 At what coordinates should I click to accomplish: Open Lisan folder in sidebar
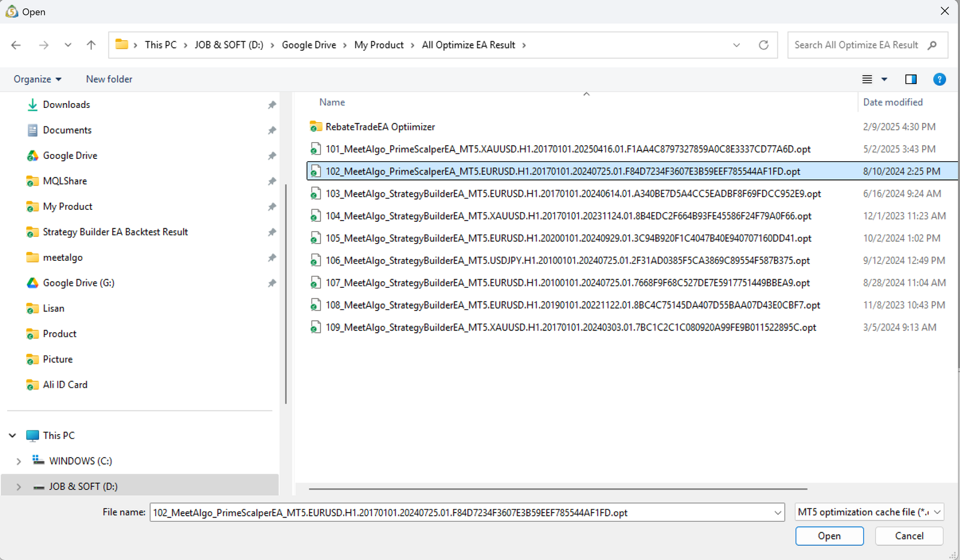(53, 308)
